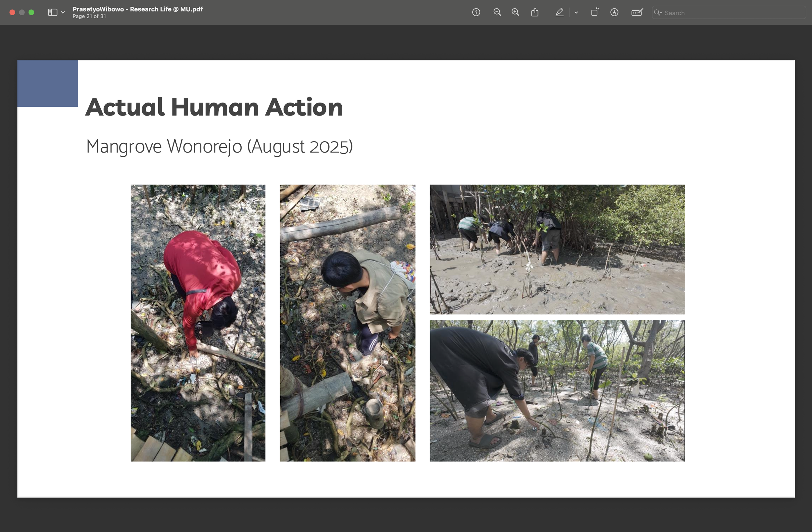
Task: Zoom in on the PDF page
Action: click(x=515, y=13)
